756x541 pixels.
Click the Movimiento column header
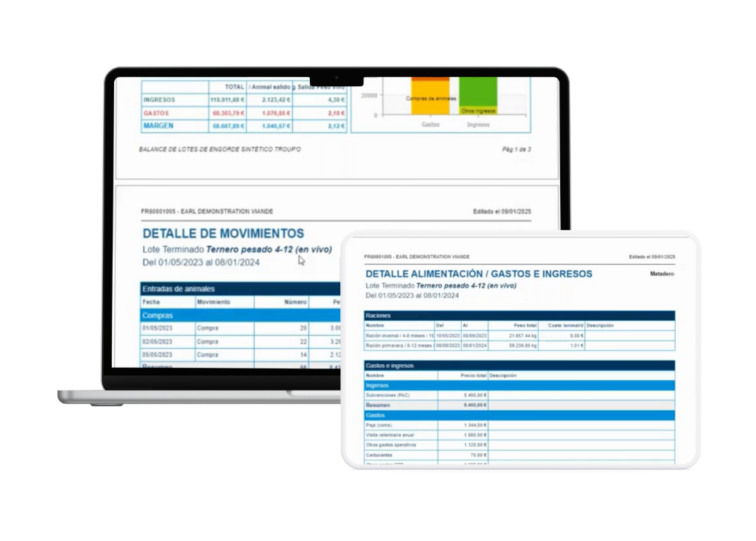(214, 302)
